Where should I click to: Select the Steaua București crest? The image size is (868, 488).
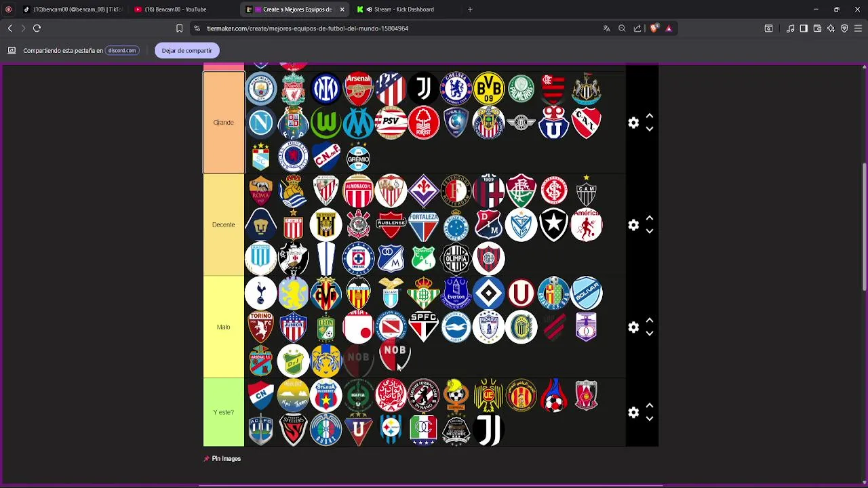[x=325, y=395]
